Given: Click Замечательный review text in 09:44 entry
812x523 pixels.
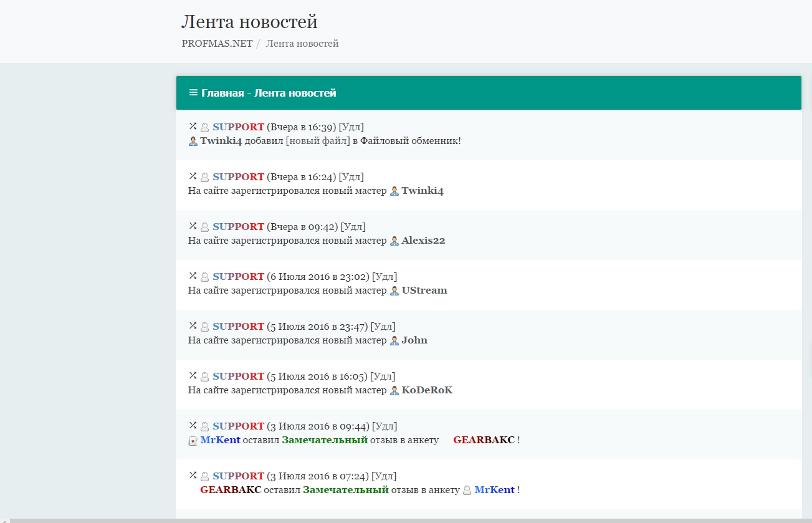Looking at the screenshot, I should [x=325, y=440].
